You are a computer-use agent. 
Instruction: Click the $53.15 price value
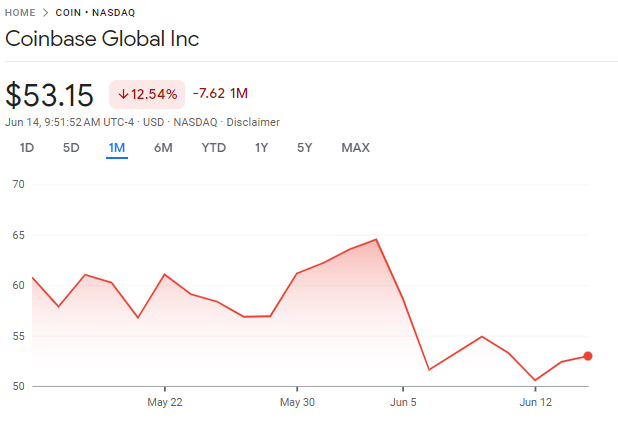tap(50, 95)
